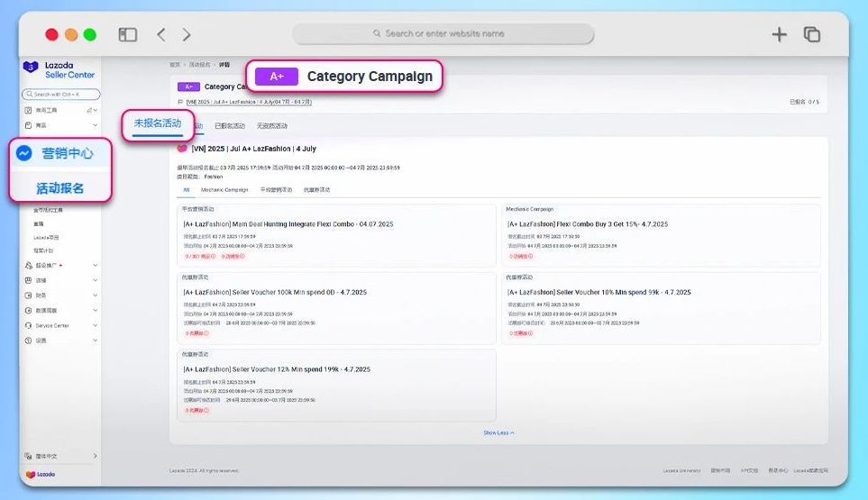
Task: Expand the 超级推广 section chevron
Action: coord(96,266)
